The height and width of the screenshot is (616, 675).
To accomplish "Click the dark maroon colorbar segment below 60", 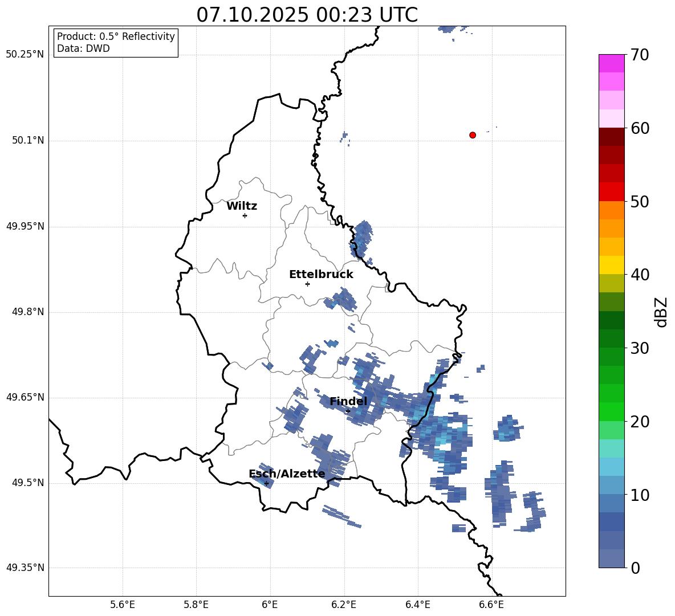I will coord(612,137).
